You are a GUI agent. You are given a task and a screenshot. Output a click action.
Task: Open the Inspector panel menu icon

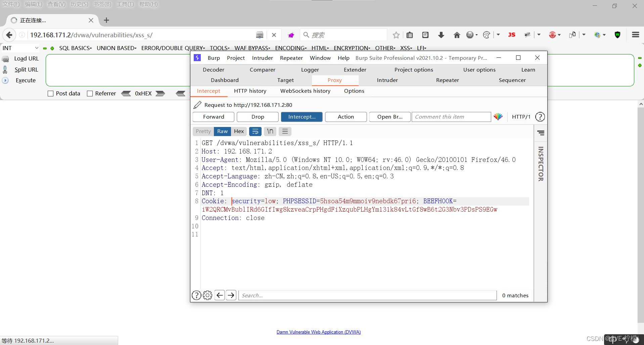pyautogui.click(x=541, y=133)
